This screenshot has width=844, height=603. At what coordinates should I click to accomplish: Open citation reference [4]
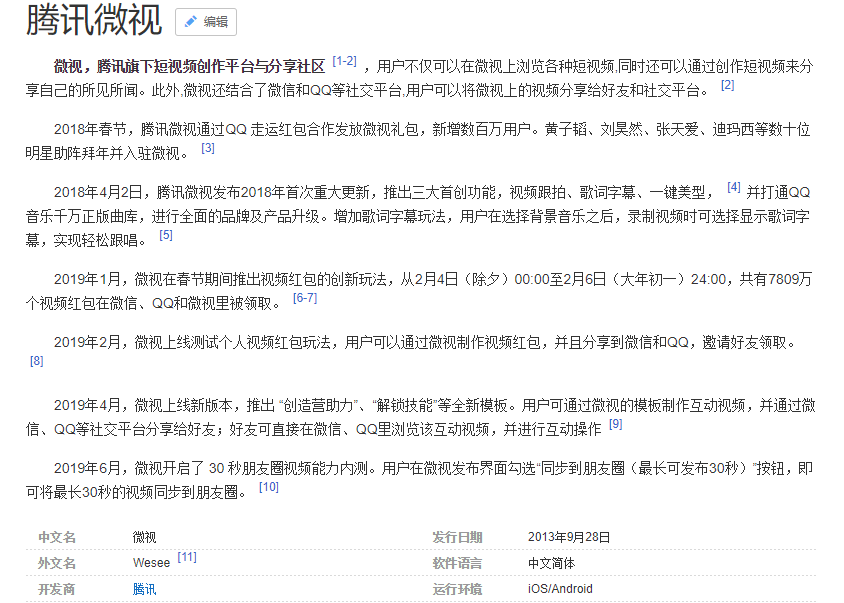[734, 187]
